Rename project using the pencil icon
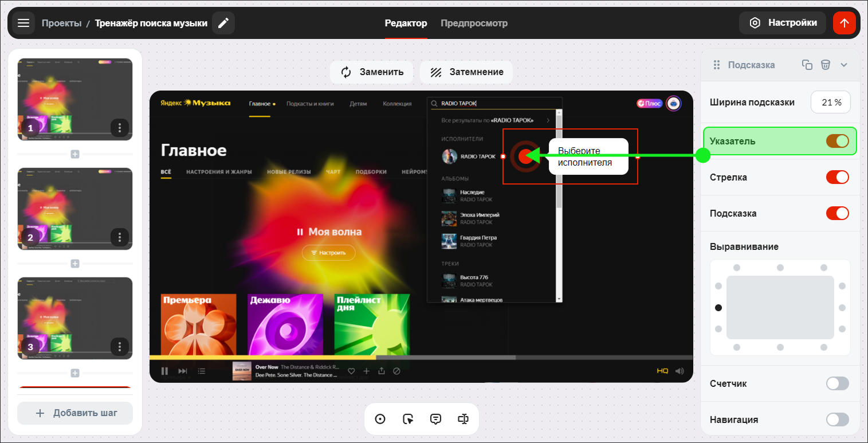The image size is (868, 443). (223, 23)
